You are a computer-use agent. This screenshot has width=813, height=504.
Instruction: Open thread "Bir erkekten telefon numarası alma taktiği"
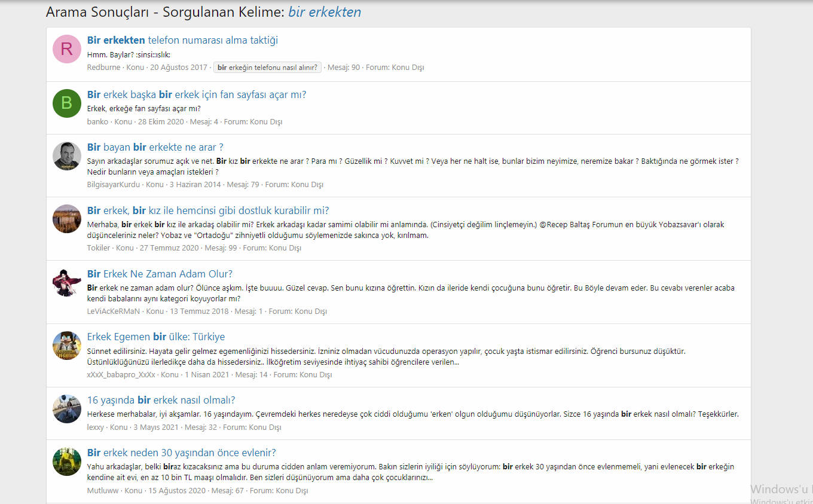182,40
